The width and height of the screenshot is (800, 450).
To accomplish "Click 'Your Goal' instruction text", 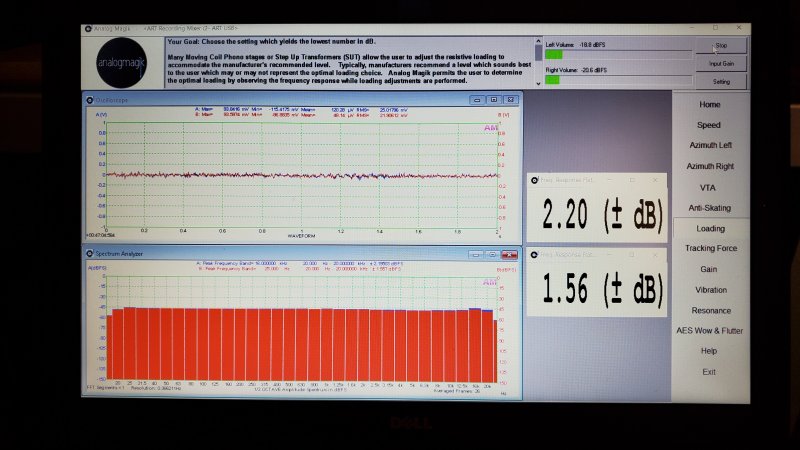I will click(x=272, y=42).
